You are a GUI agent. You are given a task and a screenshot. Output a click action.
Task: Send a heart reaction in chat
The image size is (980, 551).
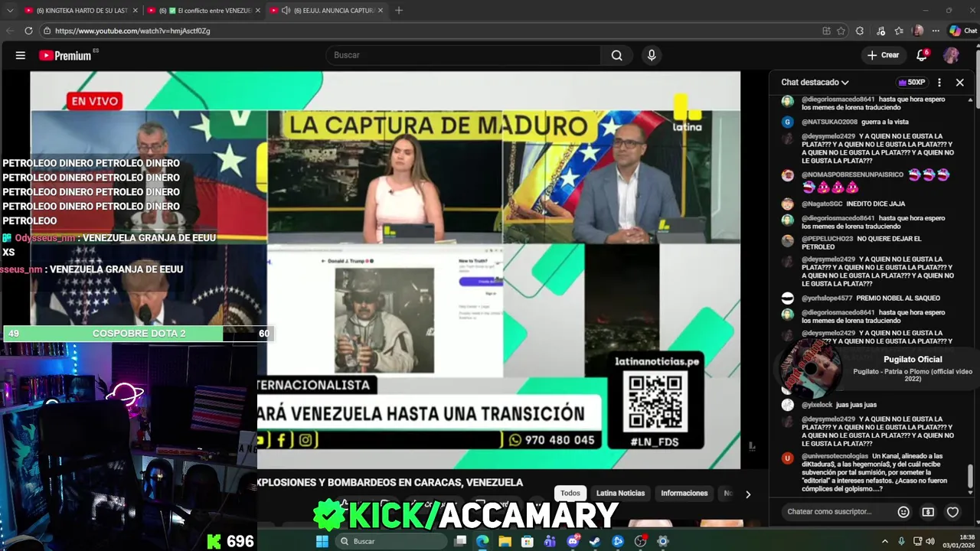tap(952, 512)
